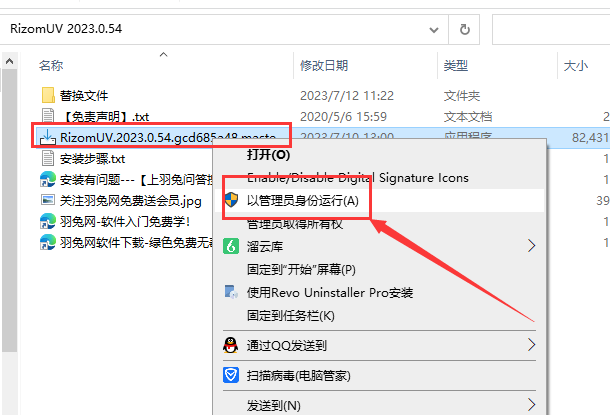The height and width of the screenshot is (415, 610).
Task: Click the QQ penguin icon
Action: coord(231,345)
